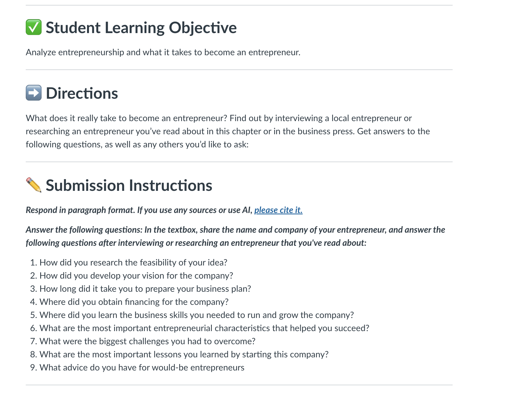Click question 7 about biggest challenges

[148, 341]
